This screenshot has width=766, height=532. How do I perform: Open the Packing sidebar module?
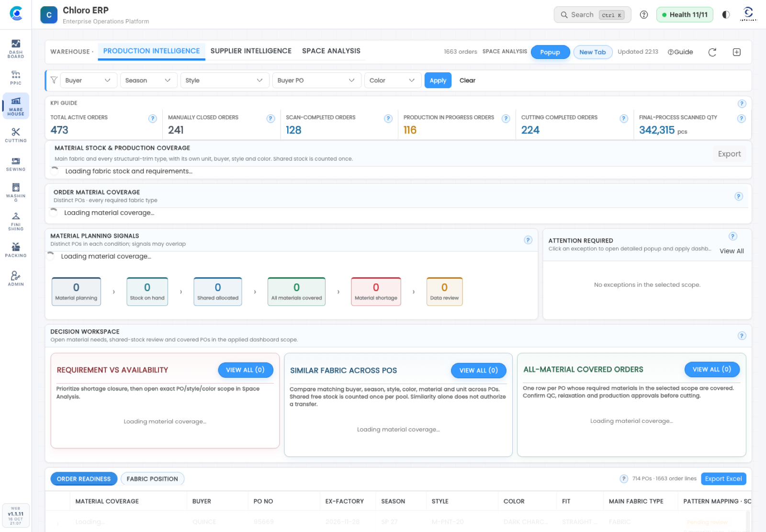click(16, 250)
